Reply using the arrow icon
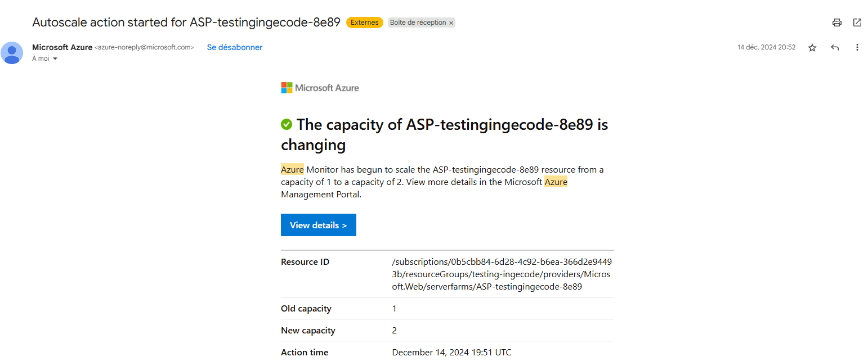 pyautogui.click(x=835, y=48)
